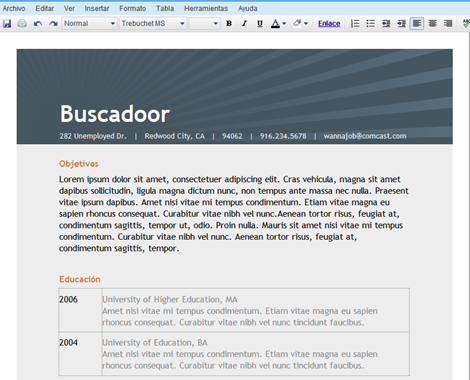470x380 pixels.
Task: Click the Educación heading
Action: [80, 279]
